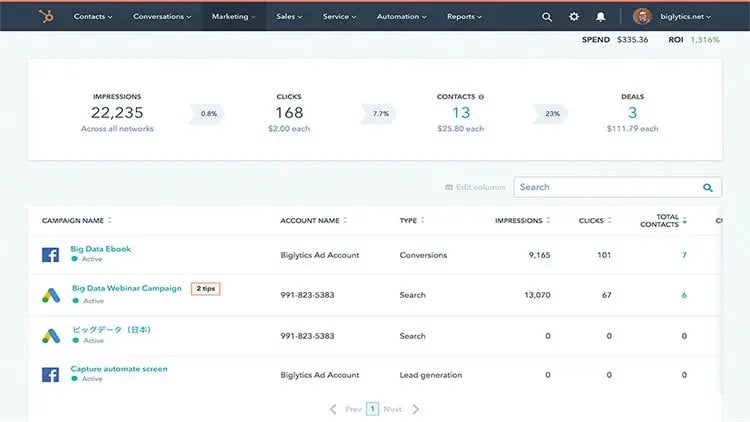The width and height of the screenshot is (750, 422).
Task: Open Big Data Webinar Campaign
Action: [x=127, y=288]
